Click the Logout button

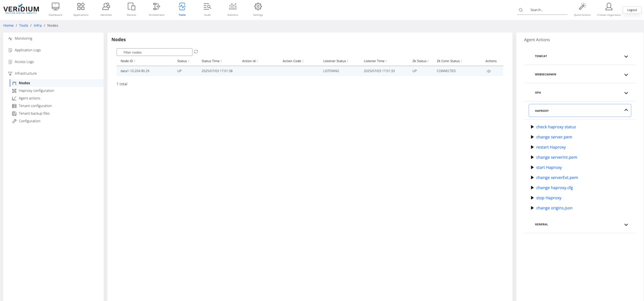(x=632, y=10)
